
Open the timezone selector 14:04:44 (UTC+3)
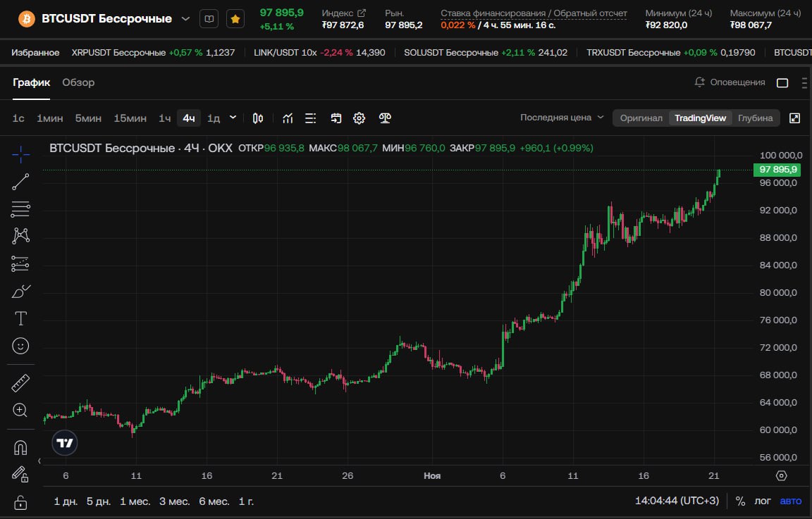[x=677, y=501]
